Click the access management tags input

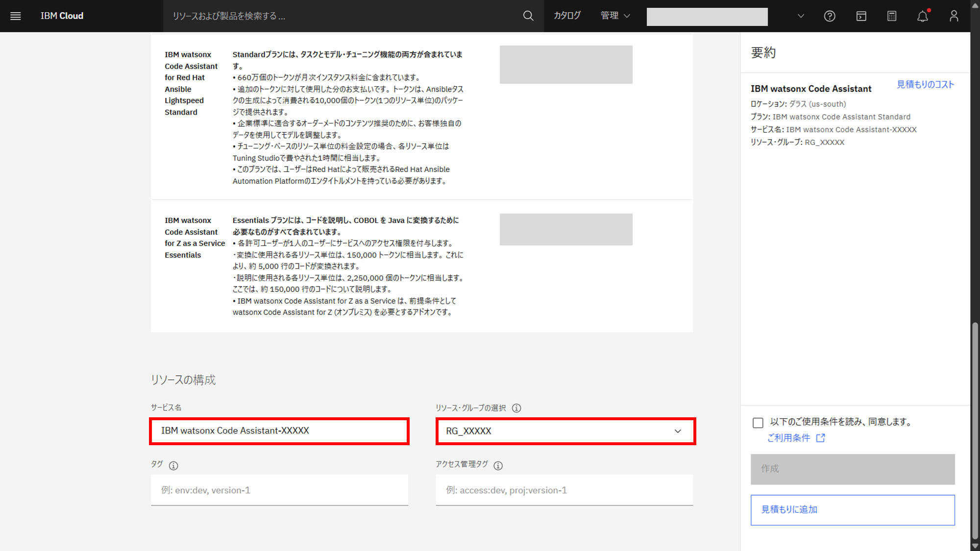click(564, 490)
